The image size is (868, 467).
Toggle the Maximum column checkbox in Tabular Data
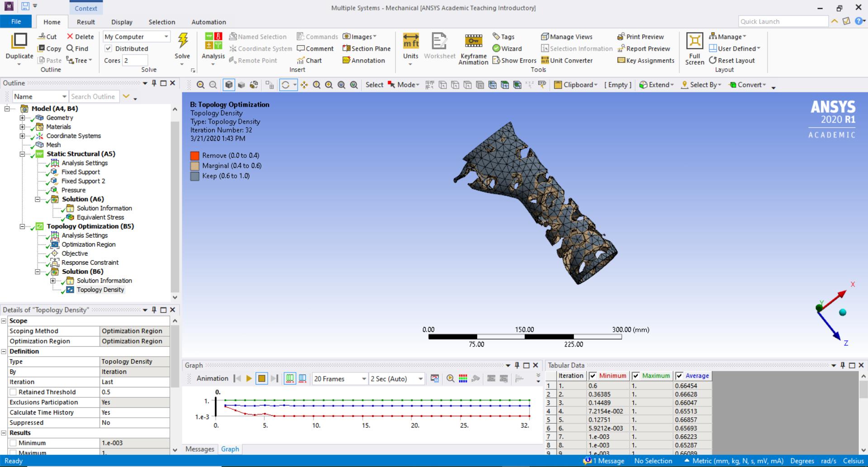point(636,376)
